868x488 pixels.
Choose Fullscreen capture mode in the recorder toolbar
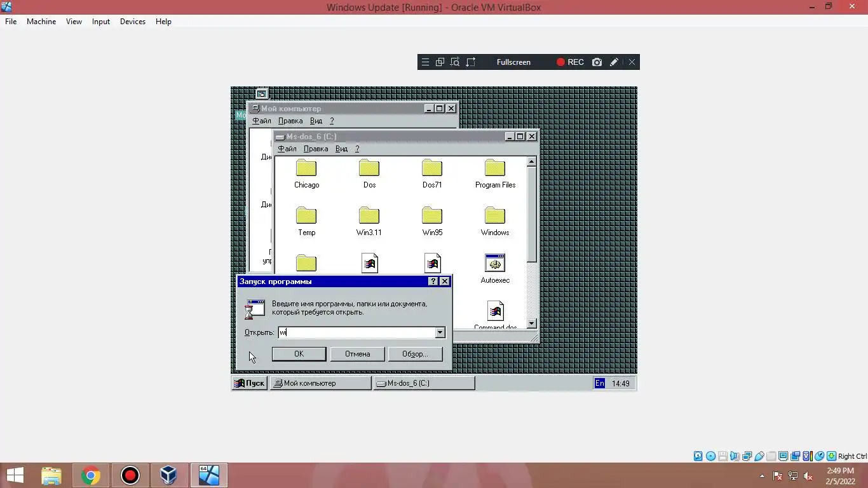513,62
